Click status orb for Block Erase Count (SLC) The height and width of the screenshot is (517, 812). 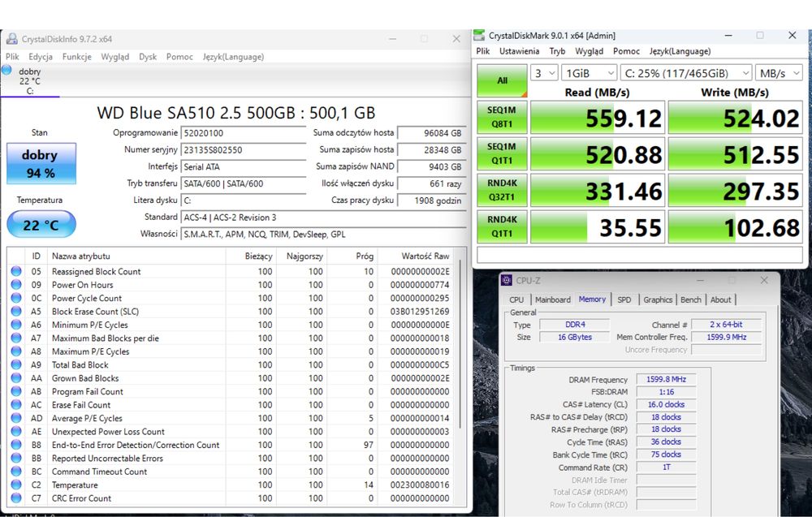[16, 312]
